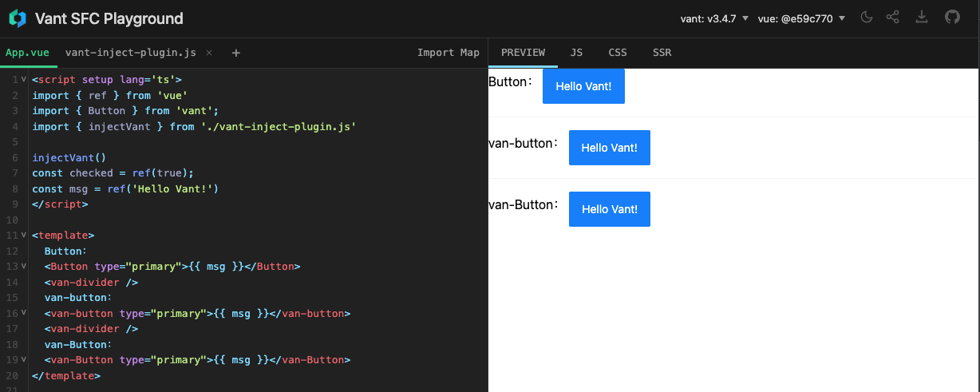Click line number 20 in gutter
The height and width of the screenshot is (392, 980).
click(12, 376)
